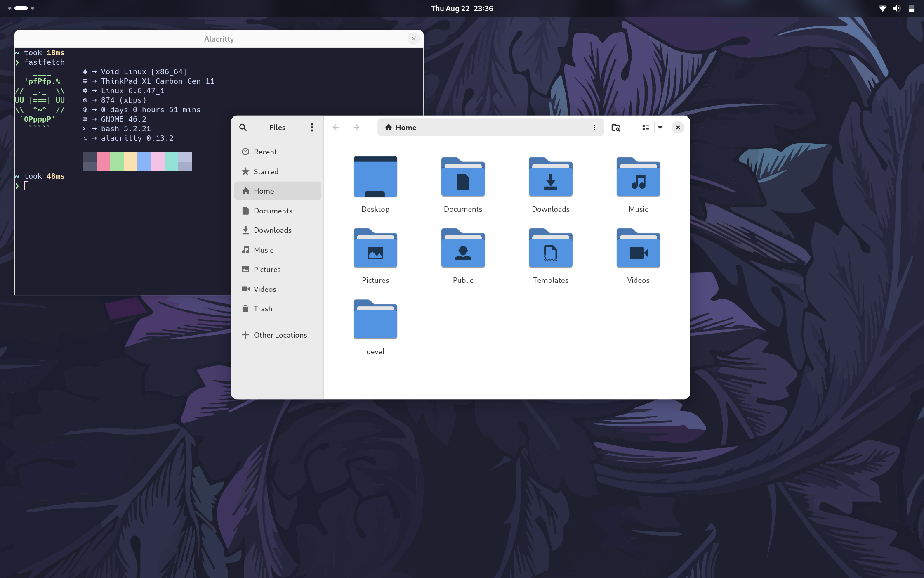The image size is (924, 578).
Task: Select the Desktop folder icon
Action: coord(375,177)
